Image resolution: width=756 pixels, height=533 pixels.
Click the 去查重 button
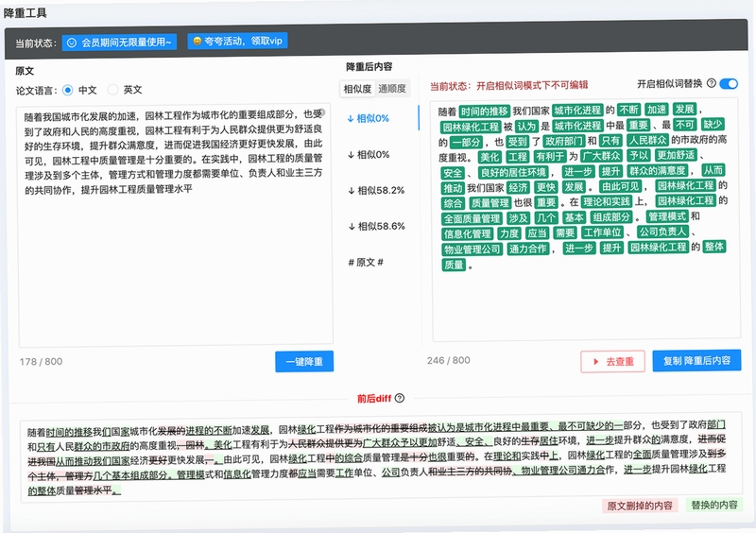click(x=612, y=362)
